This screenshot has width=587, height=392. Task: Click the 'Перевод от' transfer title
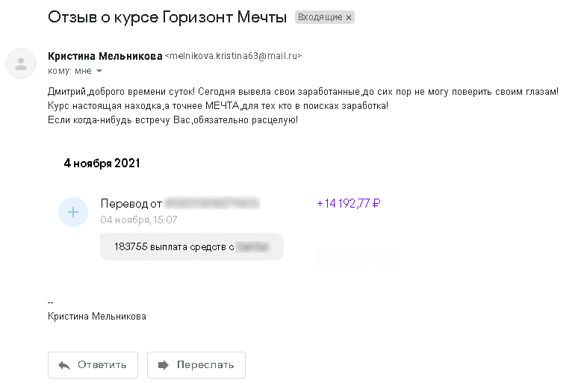click(131, 204)
